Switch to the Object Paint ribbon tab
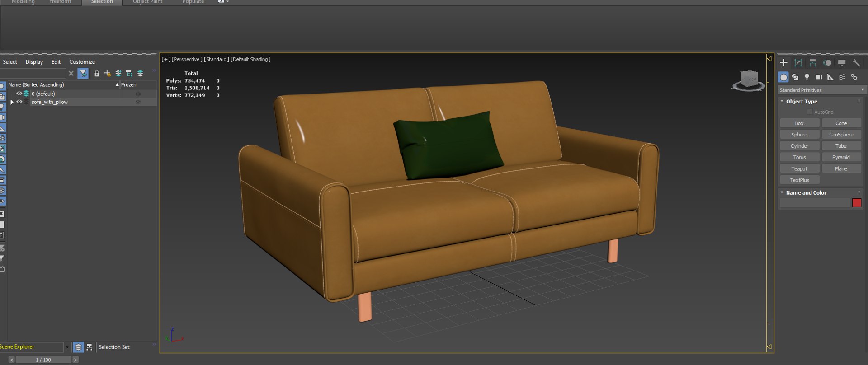The image size is (868, 365). point(147,2)
